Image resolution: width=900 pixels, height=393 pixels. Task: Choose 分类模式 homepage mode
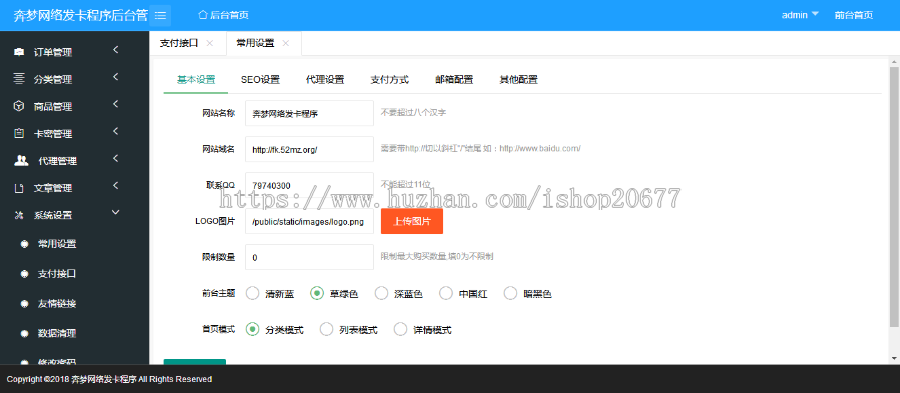pyautogui.click(x=252, y=329)
